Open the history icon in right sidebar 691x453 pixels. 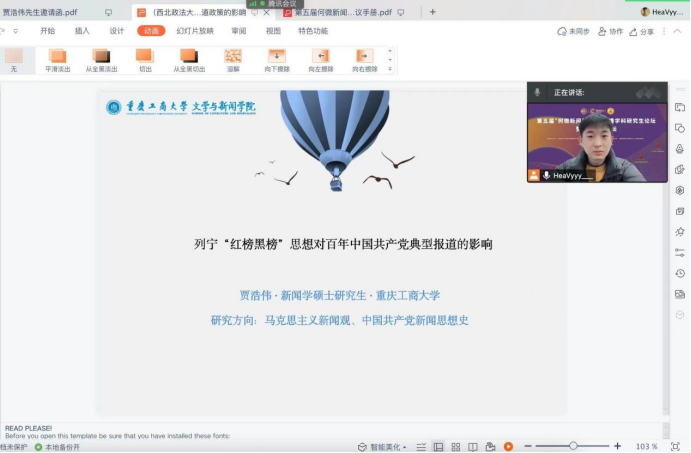click(x=680, y=273)
